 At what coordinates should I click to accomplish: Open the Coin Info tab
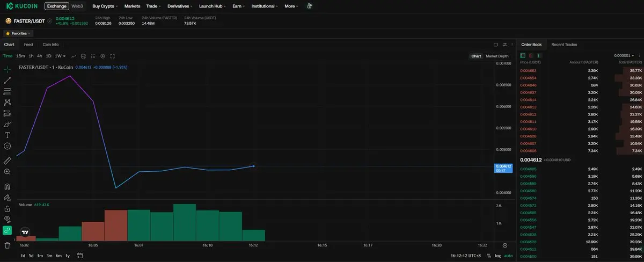click(50, 45)
